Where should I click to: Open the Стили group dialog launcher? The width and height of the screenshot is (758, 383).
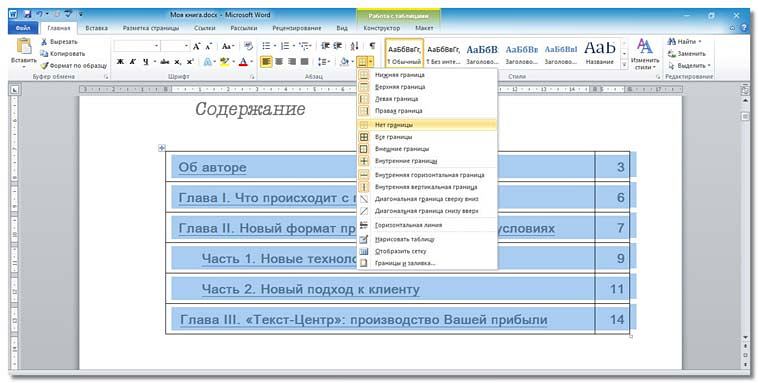pyautogui.click(x=658, y=77)
